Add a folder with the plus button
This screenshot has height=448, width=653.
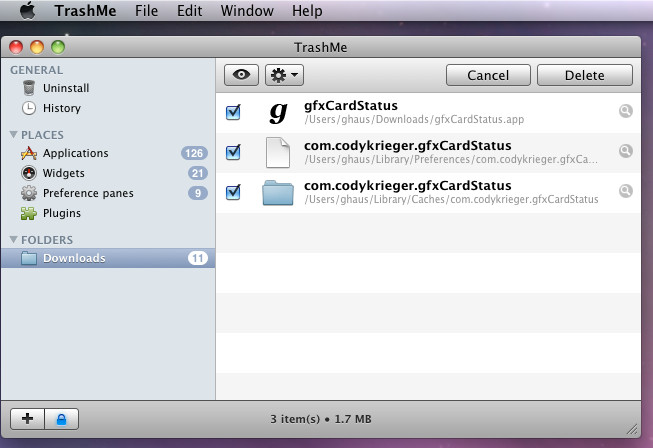(27, 418)
